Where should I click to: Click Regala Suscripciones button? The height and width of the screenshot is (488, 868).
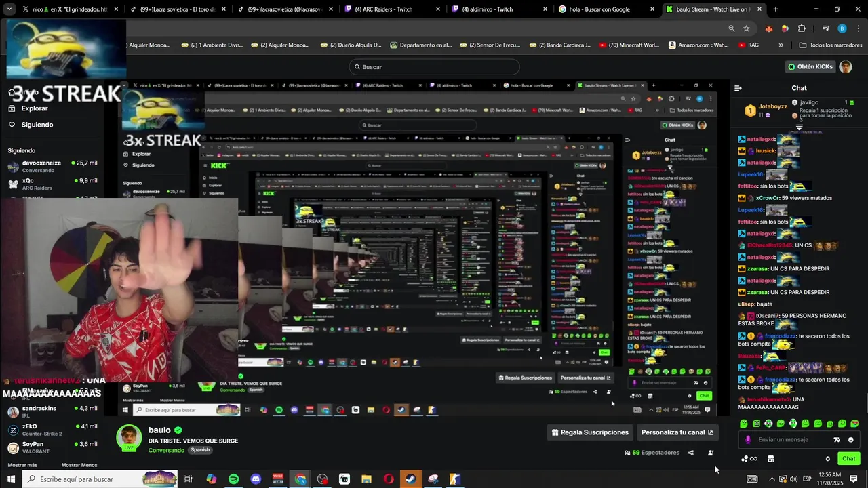590,432
